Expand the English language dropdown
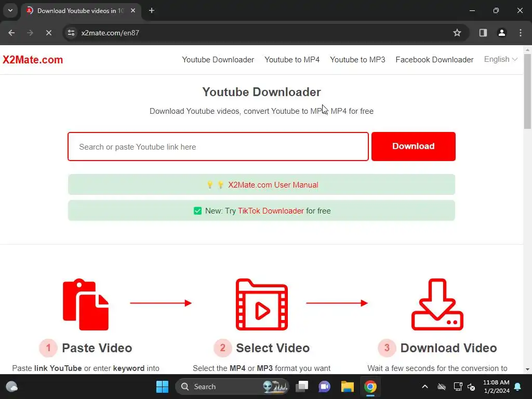Screen dimensions: 532x399 (x=501, y=59)
